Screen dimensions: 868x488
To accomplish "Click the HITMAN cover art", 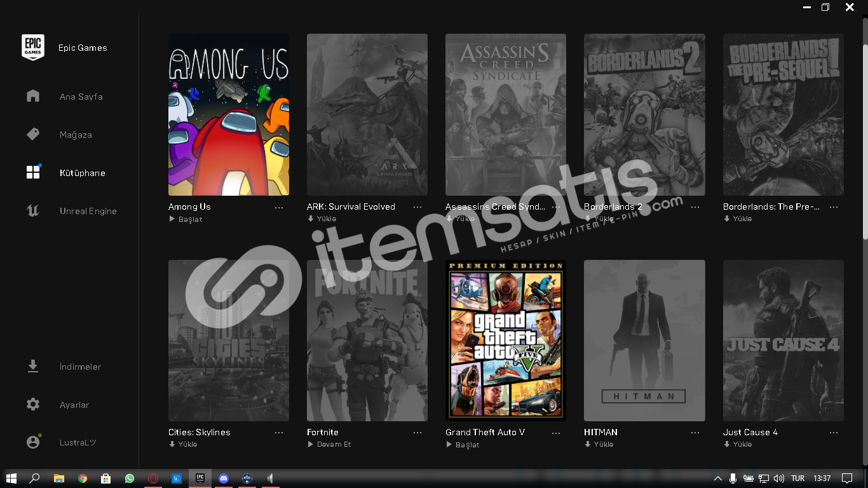I will (644, 340).
